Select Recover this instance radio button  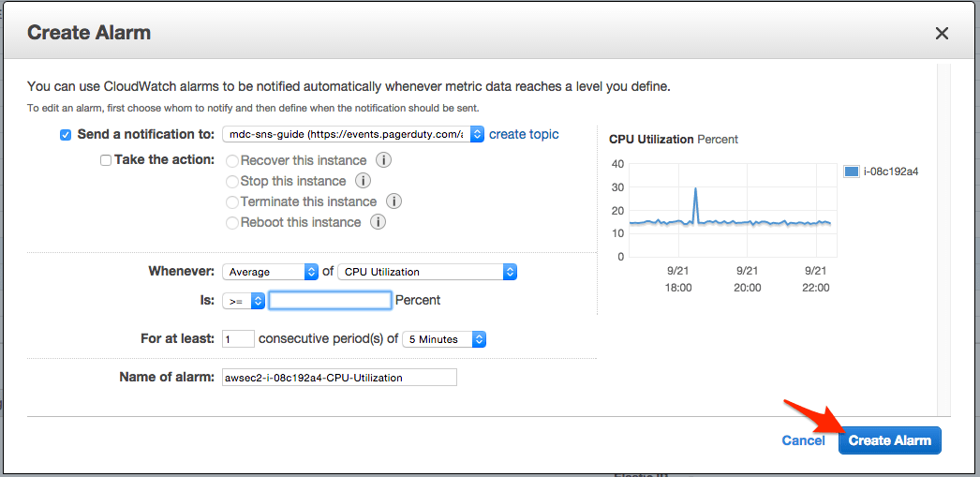(232, 160)
